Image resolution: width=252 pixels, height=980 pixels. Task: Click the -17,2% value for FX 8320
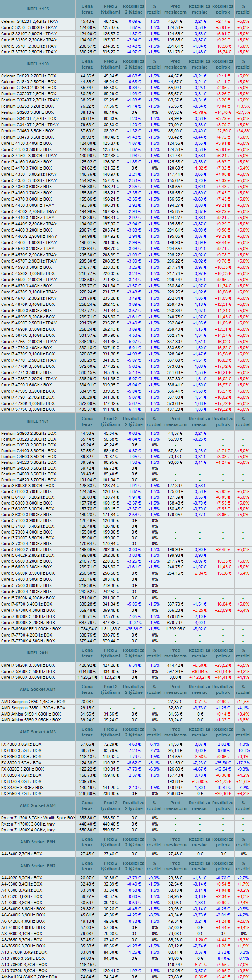(243, 763)
